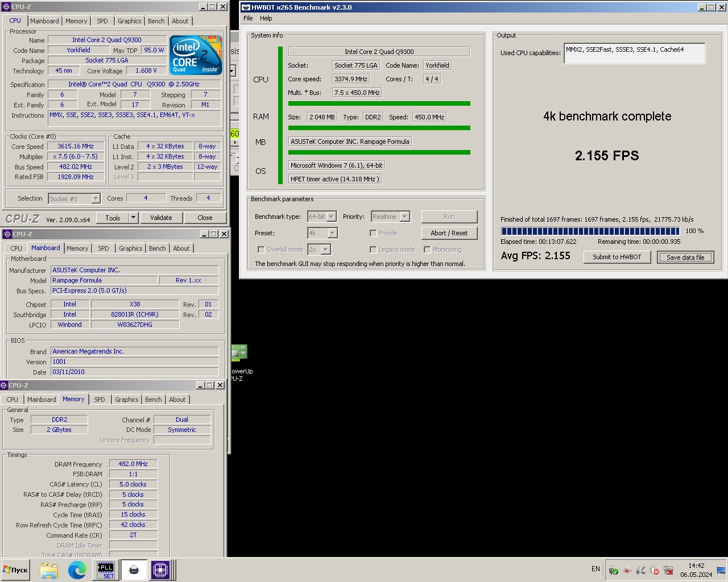Click the 100% benchmark progress bar

pos(590,231)
